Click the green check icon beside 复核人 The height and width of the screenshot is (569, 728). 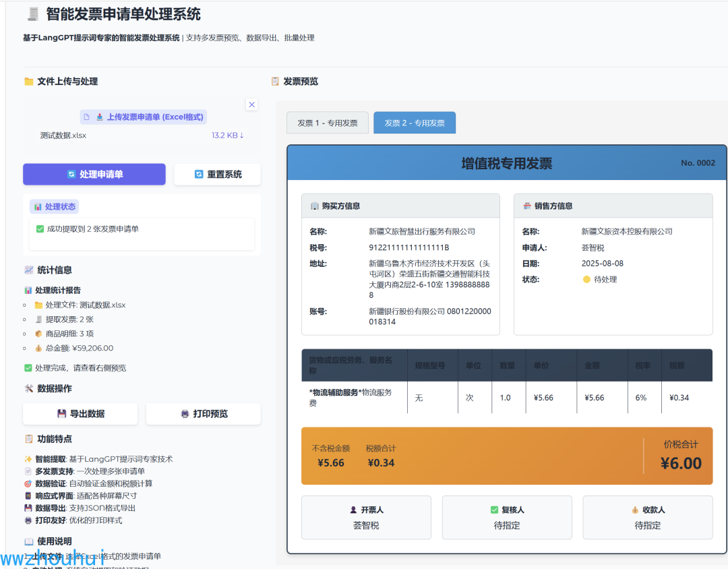[x=495, y=510]
